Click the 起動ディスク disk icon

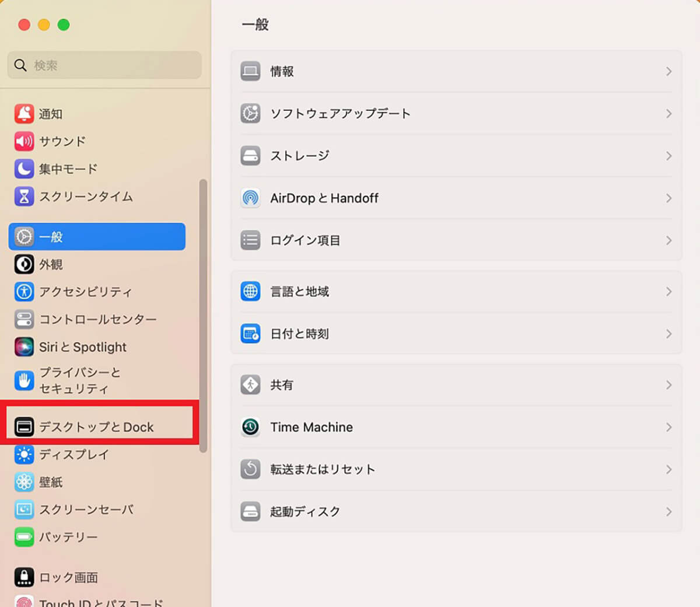(x=250, y=511)
